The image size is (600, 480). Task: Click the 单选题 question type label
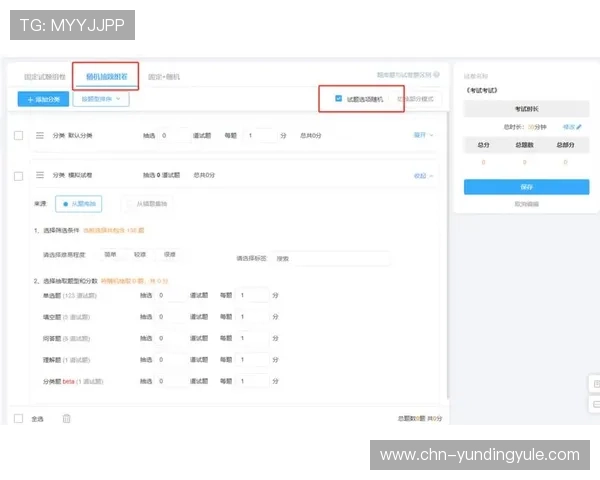tap(52, 296)
